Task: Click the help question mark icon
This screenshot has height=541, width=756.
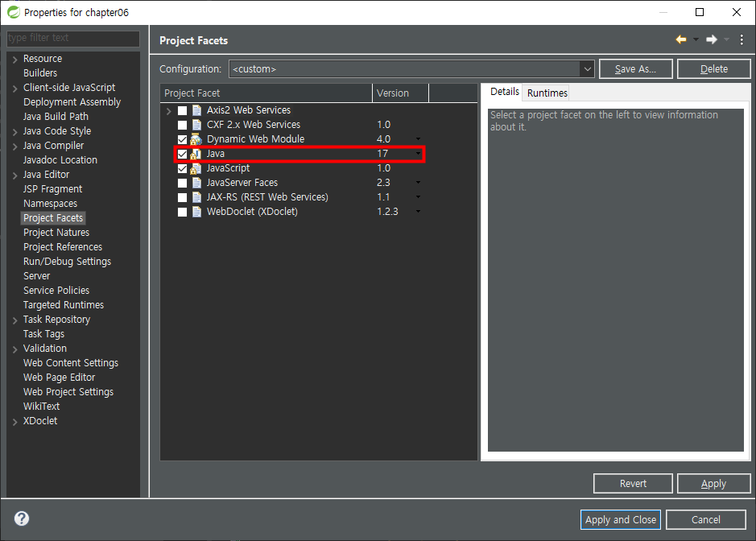Action: coord(22,518)
